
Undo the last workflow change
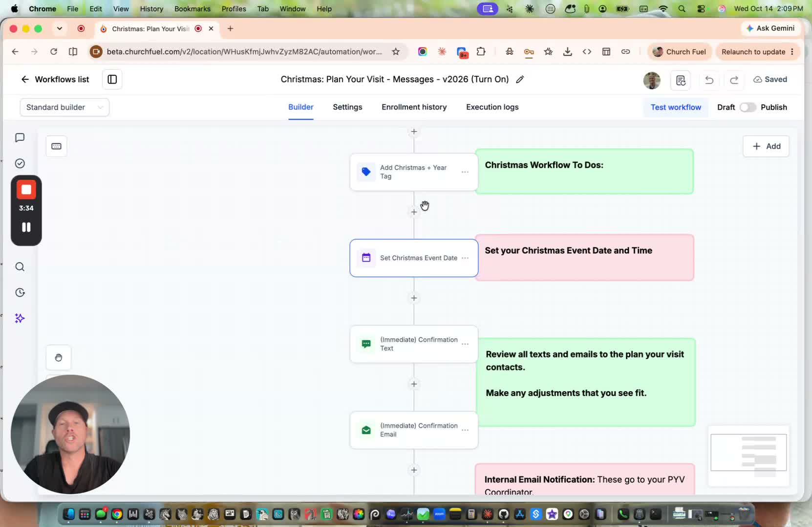[x=709, y=80]
